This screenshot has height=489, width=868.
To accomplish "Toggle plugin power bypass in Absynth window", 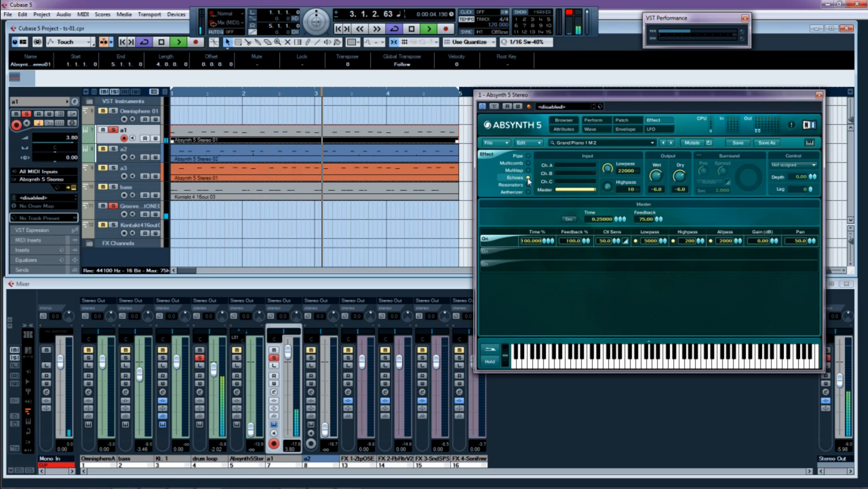I will (482, 106).
